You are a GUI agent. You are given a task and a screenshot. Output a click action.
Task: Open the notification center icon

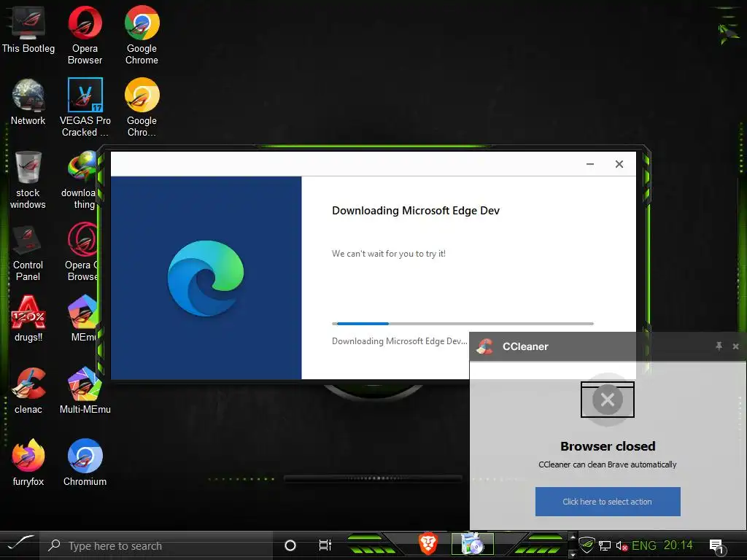tap(717, 546)
